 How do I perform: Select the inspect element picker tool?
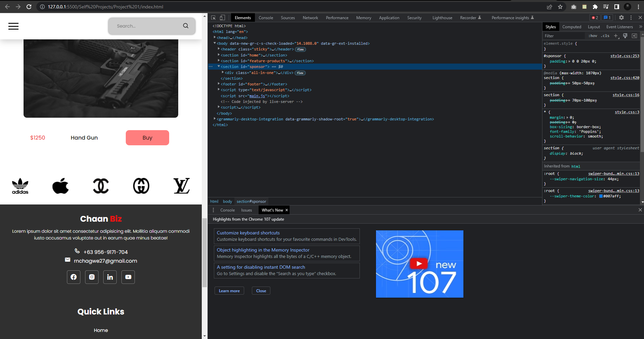point(213,17)
